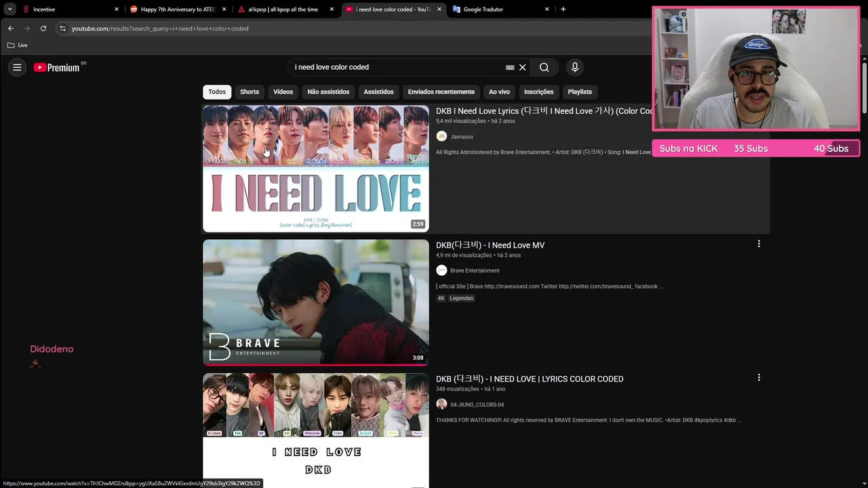Open the 04-JIUNG_COLORS-04 video thumbnail
Viewport: 868px width, 488px height.
(x=316, y=430)
